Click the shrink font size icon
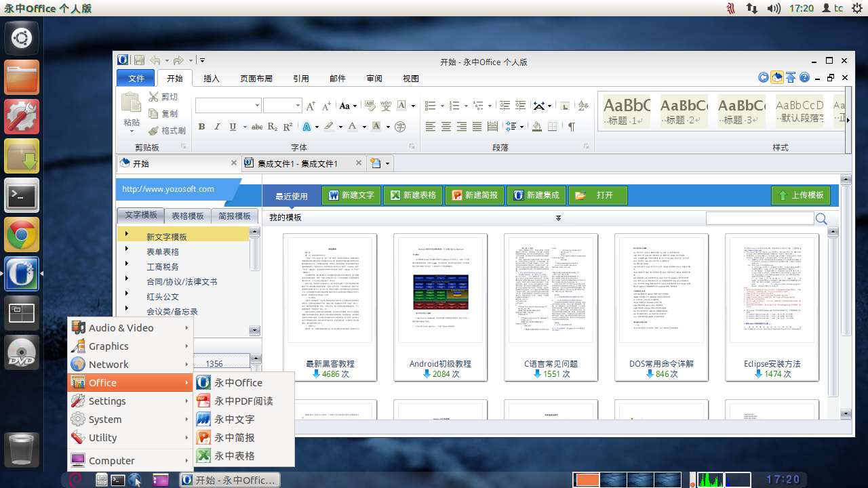Viewport: 868px width, 488px height. [326, 106]
